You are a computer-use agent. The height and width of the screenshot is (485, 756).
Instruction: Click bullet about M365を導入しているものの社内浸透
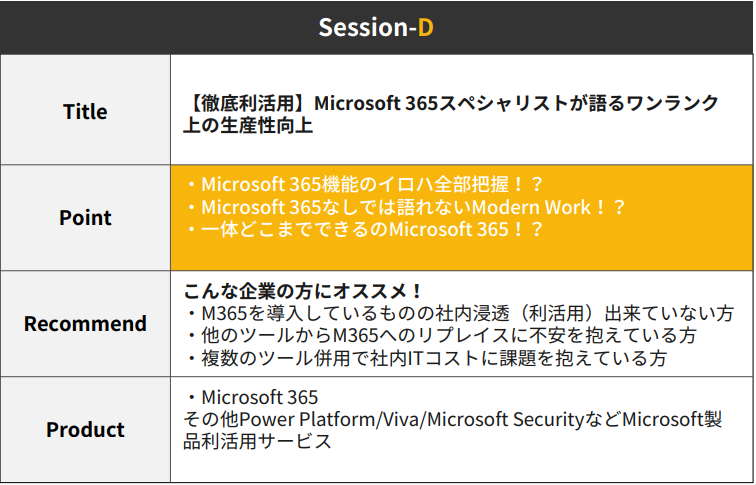click(x=459, y=313)
